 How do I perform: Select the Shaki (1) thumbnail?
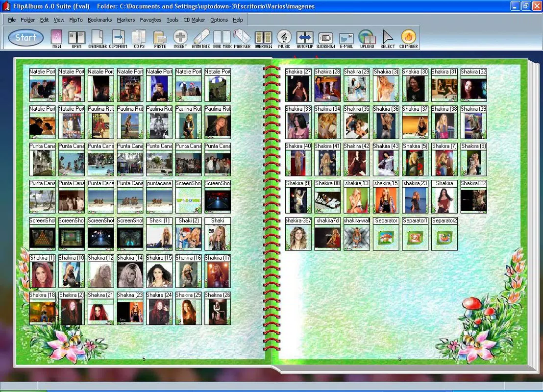[159, 234]
